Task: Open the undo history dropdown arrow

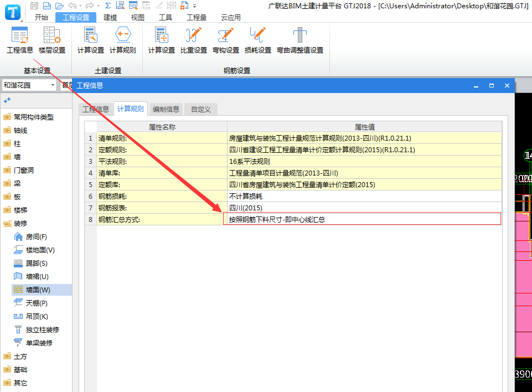Action: [80, 6]
